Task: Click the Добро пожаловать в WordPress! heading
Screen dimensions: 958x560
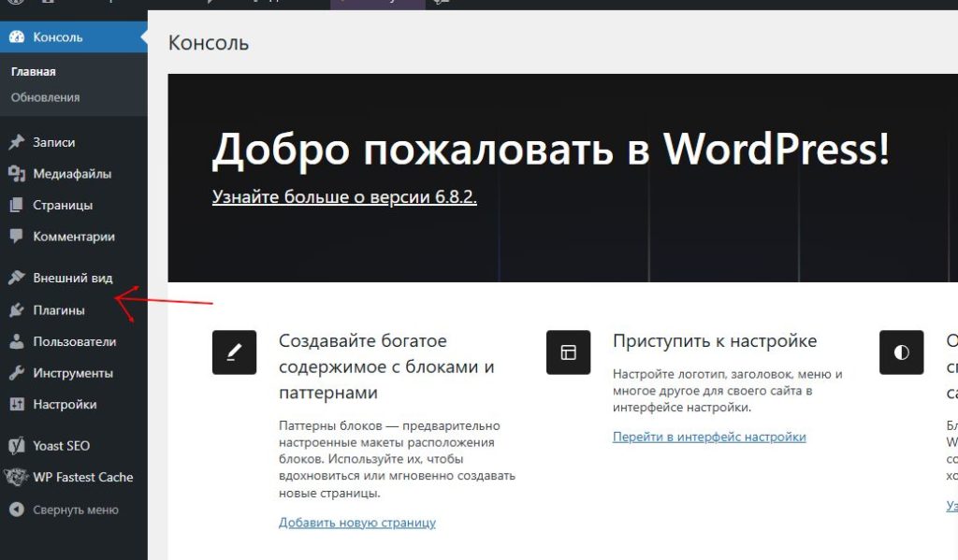Action: [550, 149]
